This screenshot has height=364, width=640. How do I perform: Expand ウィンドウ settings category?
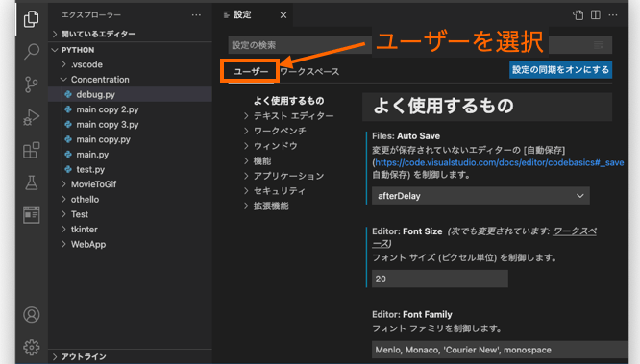tap(271, 146)
